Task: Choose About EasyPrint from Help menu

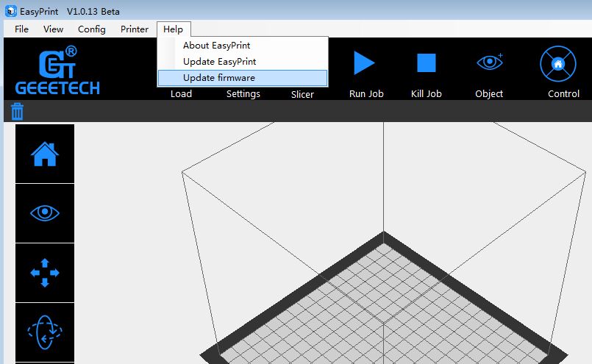Action: (216, 46)
